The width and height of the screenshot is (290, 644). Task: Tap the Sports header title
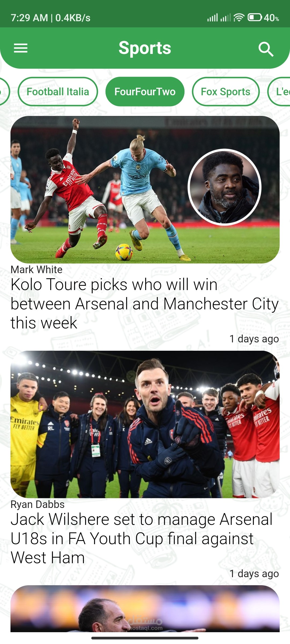click(145, 48)
